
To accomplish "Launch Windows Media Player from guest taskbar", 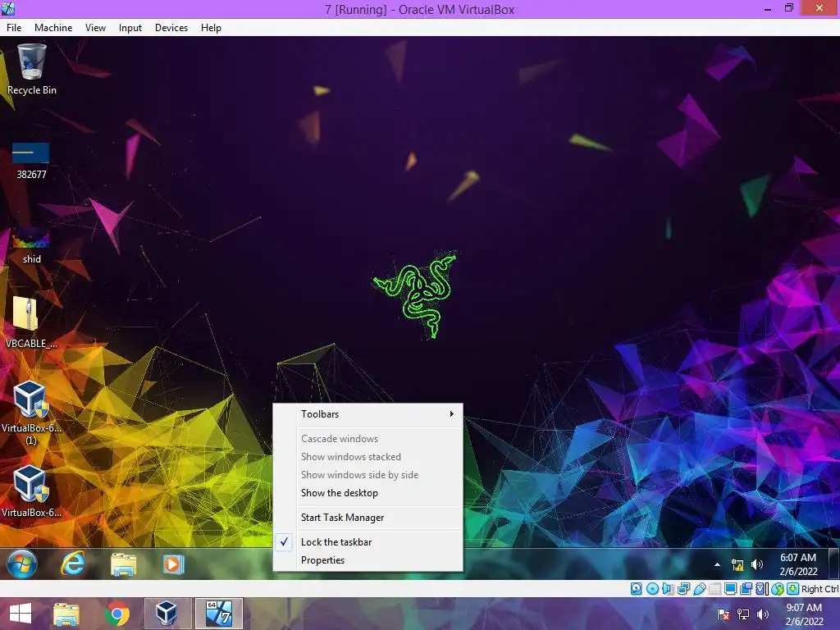I will point(173,564).
